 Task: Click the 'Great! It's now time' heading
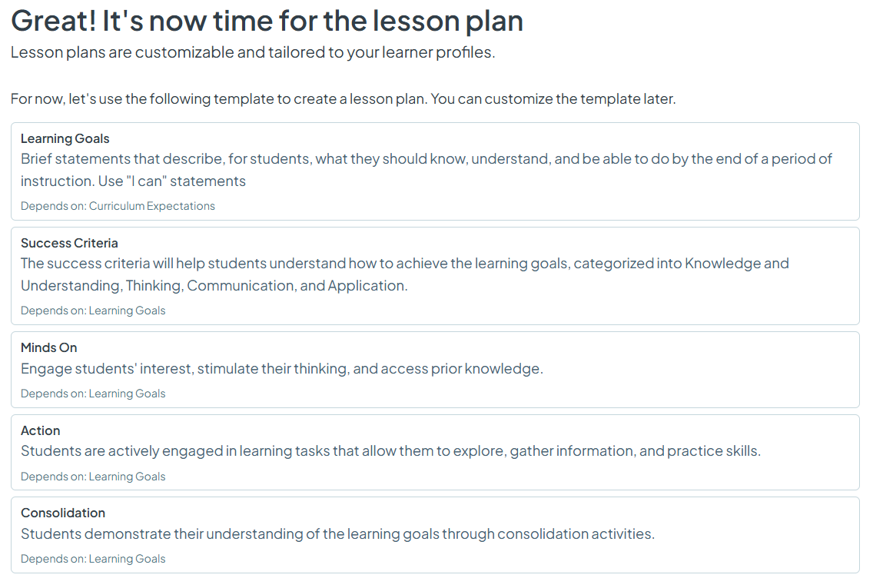point(267,22)
